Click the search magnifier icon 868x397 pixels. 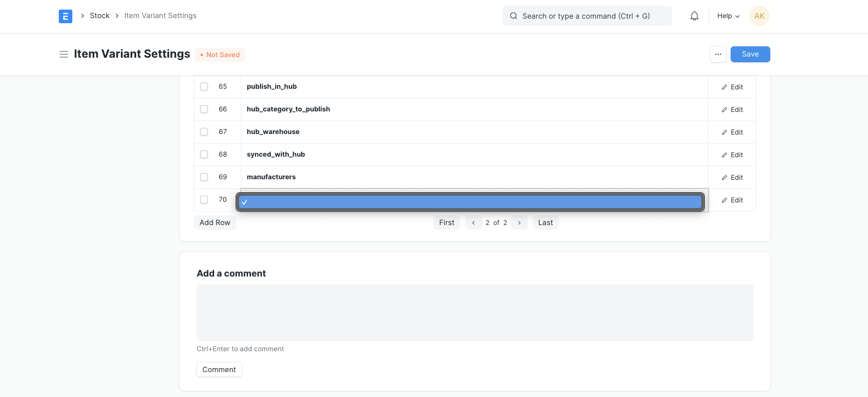514,16
